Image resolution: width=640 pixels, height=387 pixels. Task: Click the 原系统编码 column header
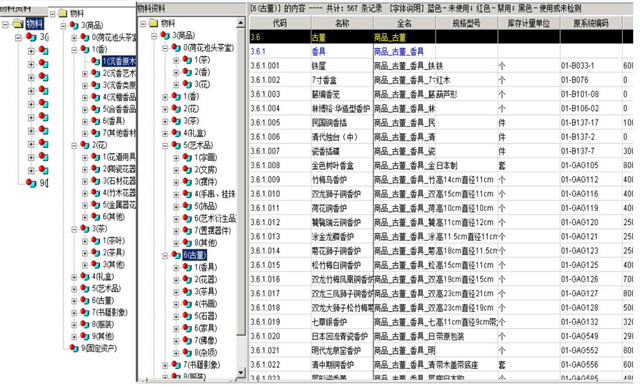(x=591, y=23)
